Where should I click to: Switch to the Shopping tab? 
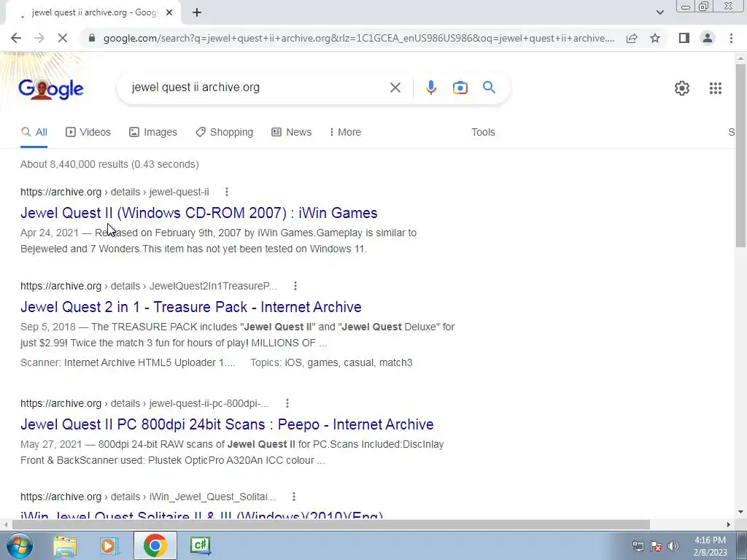pyautogui.click(x=225, y=132)
